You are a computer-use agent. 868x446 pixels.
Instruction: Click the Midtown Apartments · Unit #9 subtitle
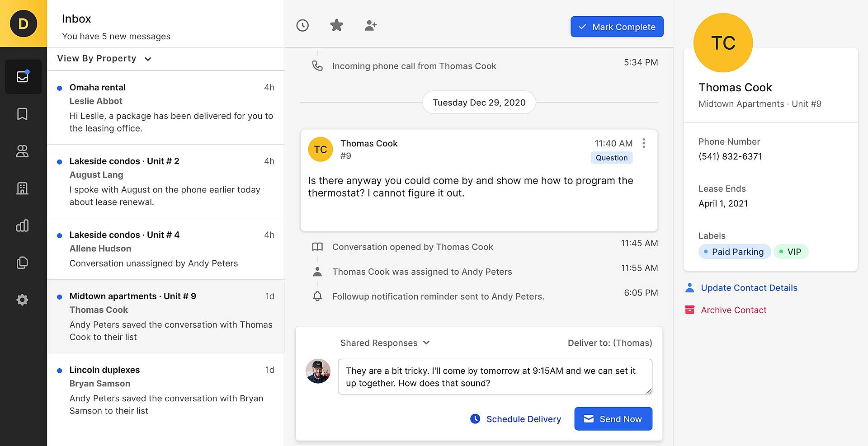pyautogui.click(x=759, y=104)
